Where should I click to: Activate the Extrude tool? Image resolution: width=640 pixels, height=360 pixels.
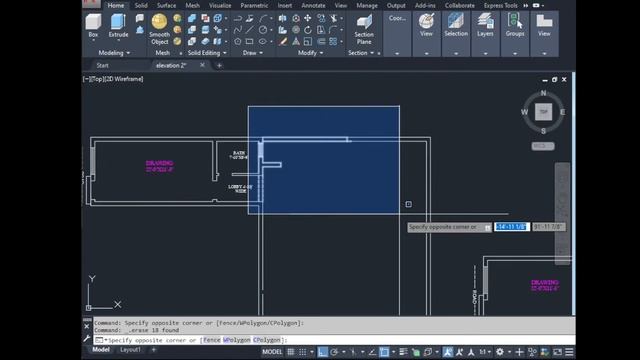[x=118, y=25]
